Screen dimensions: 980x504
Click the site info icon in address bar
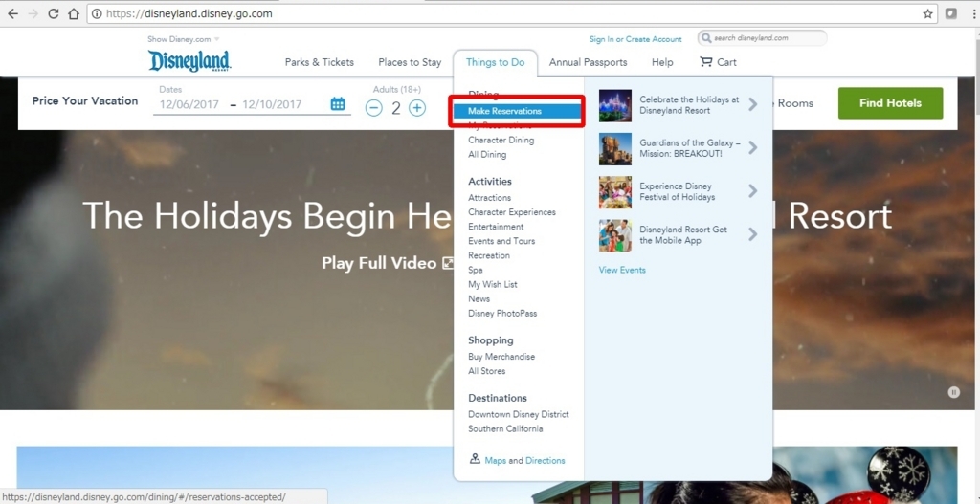(97, 13)
